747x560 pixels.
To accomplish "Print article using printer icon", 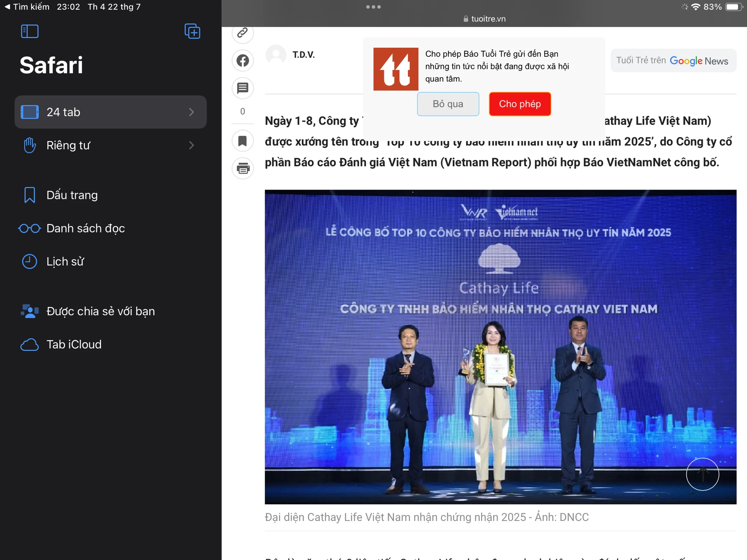I will 243,168.
